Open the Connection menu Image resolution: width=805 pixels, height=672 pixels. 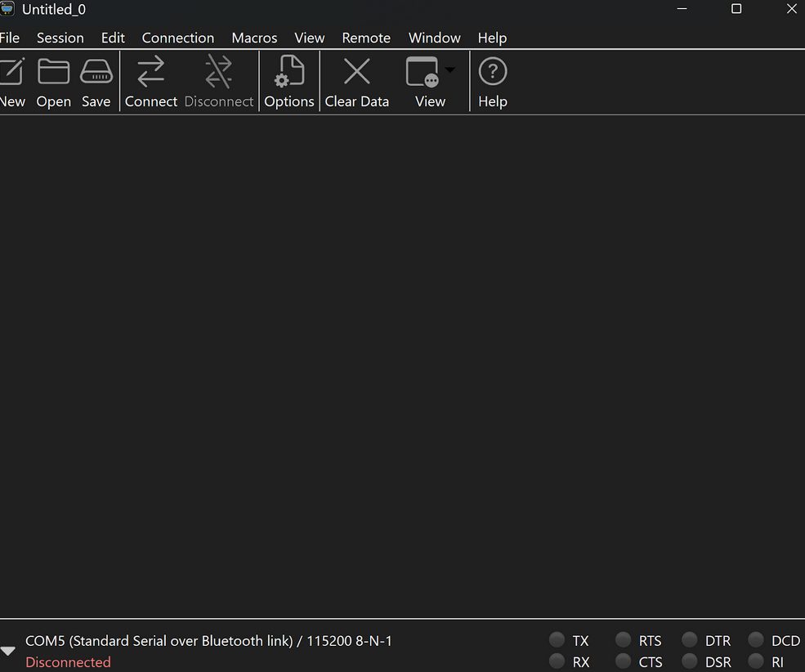point(178,38)
